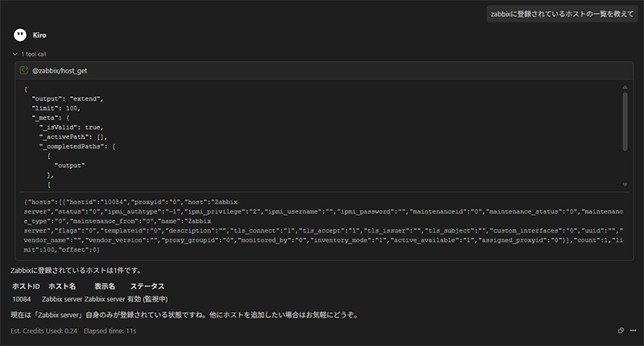Image resolution: width=644 pixels, height=346 pixels.
Task: Click the "_activePath": [] line
Action: (x=73, y=137)
